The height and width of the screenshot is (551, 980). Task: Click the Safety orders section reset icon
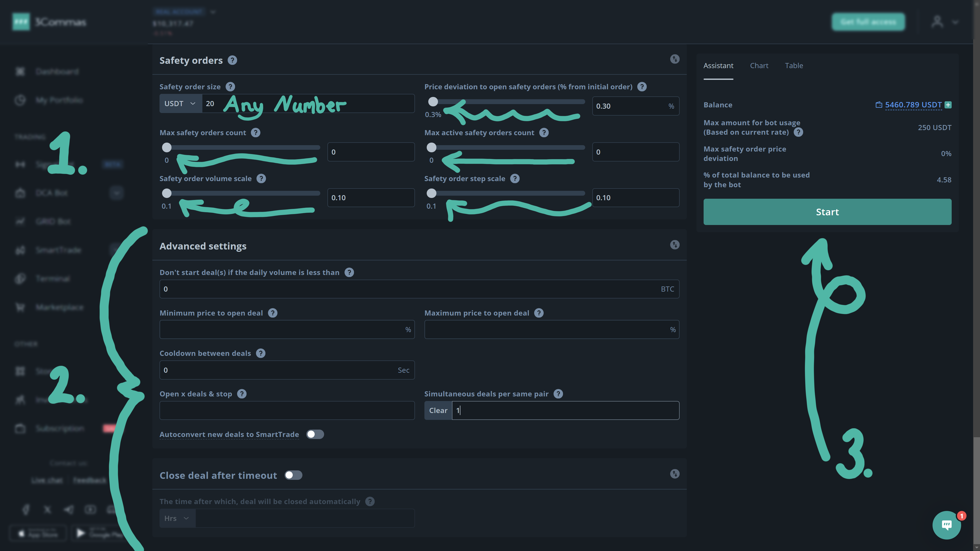[675, 59]
